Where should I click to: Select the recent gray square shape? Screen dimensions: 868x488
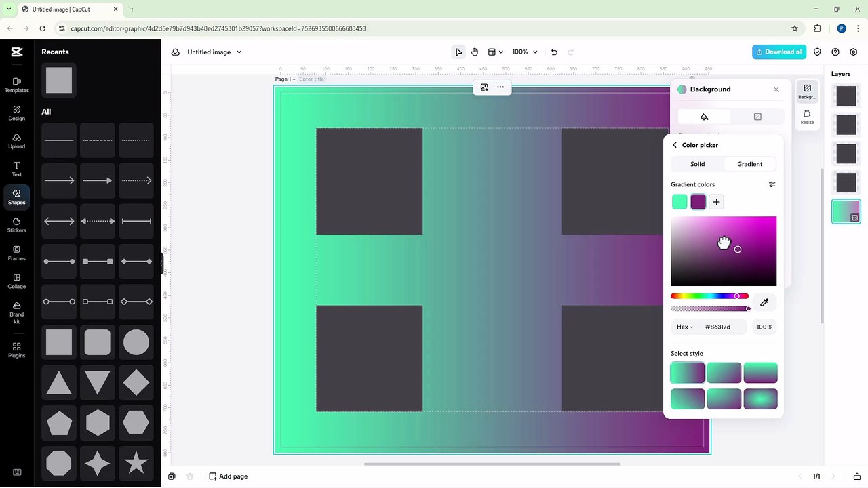(x=59, y=80)
